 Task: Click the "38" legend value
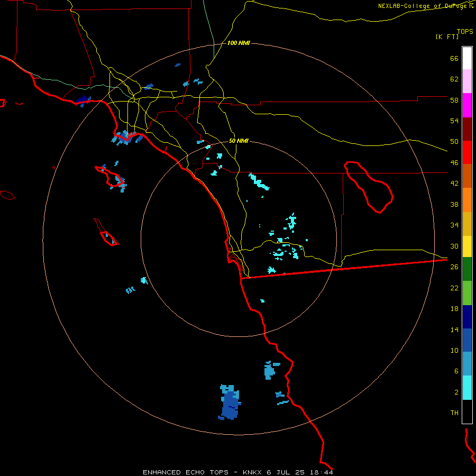(x=454, y=204)
